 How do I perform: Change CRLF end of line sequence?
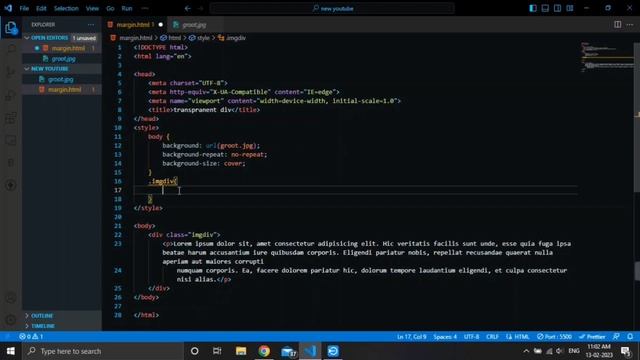point(492,337)
